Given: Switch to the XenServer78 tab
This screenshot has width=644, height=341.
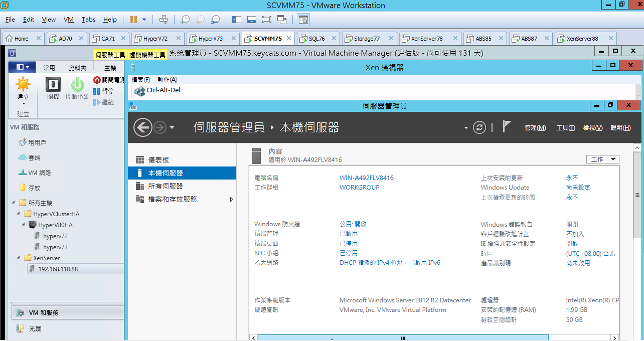Looking at the screenshot, I should [x=426, y=39].
